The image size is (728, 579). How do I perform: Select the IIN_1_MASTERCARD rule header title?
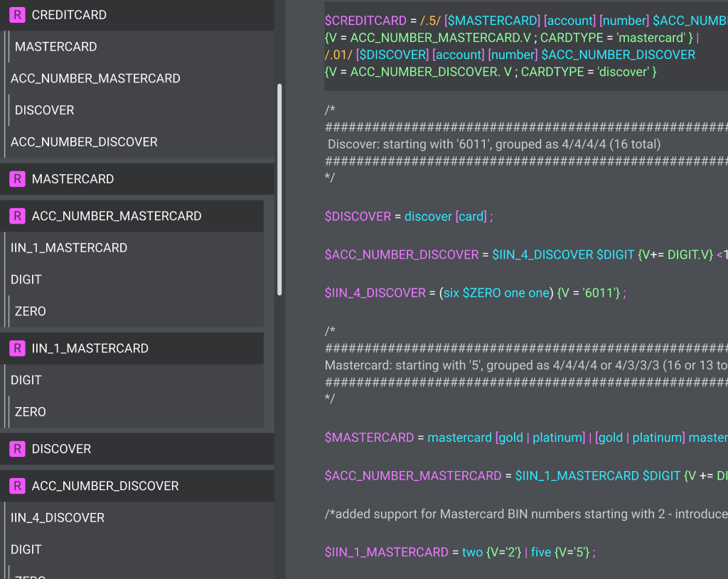(90, 348)
